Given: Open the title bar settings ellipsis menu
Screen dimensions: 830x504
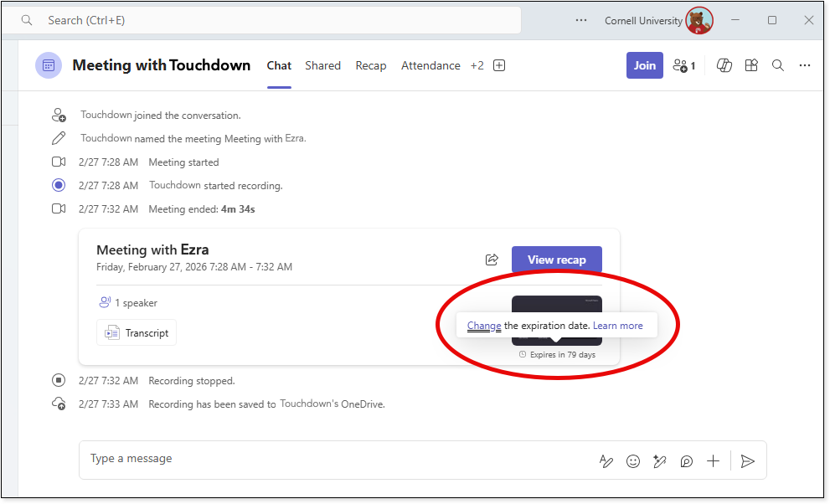Looking at the screenshot, I should (x=581, y=20).
